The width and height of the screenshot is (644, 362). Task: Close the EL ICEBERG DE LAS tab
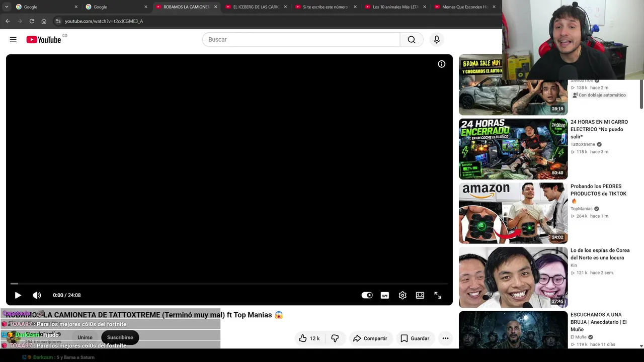pyautogui.click(x=286, y=7)
